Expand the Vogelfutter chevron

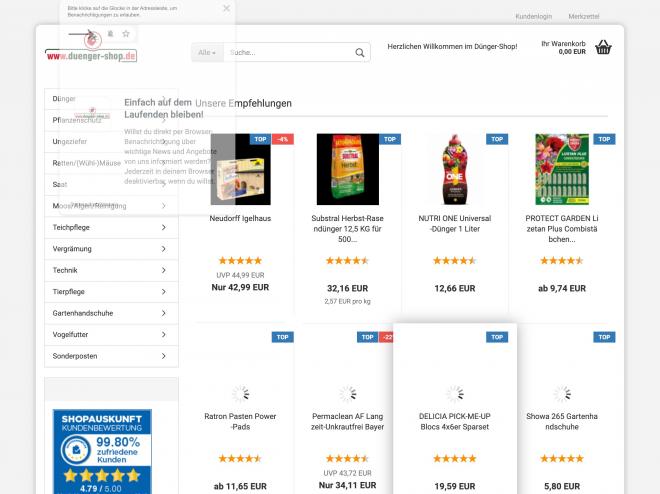coord(163,335)
